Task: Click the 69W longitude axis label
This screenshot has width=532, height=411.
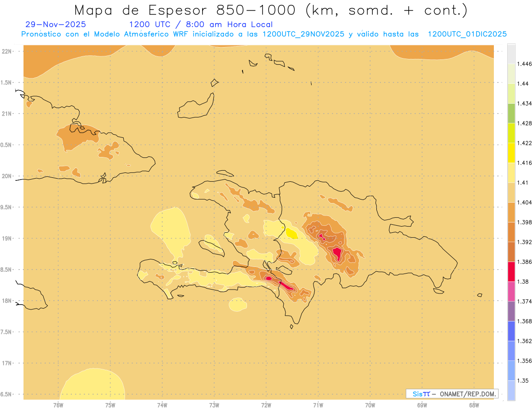Action: (x=422, y=405)
